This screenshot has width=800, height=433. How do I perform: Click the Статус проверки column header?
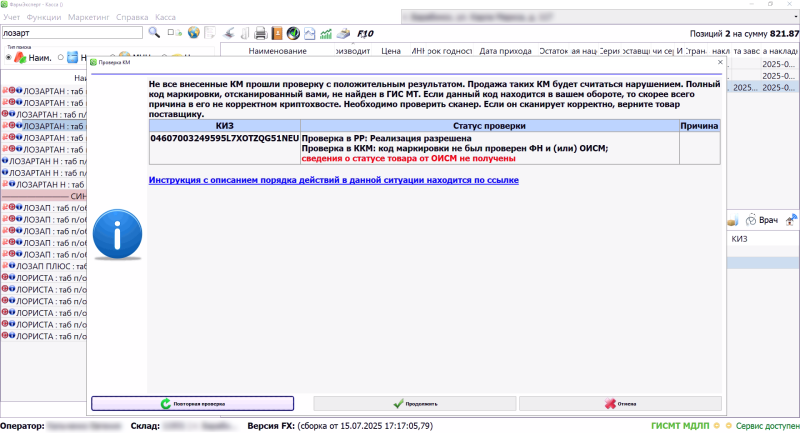[489, 126]
